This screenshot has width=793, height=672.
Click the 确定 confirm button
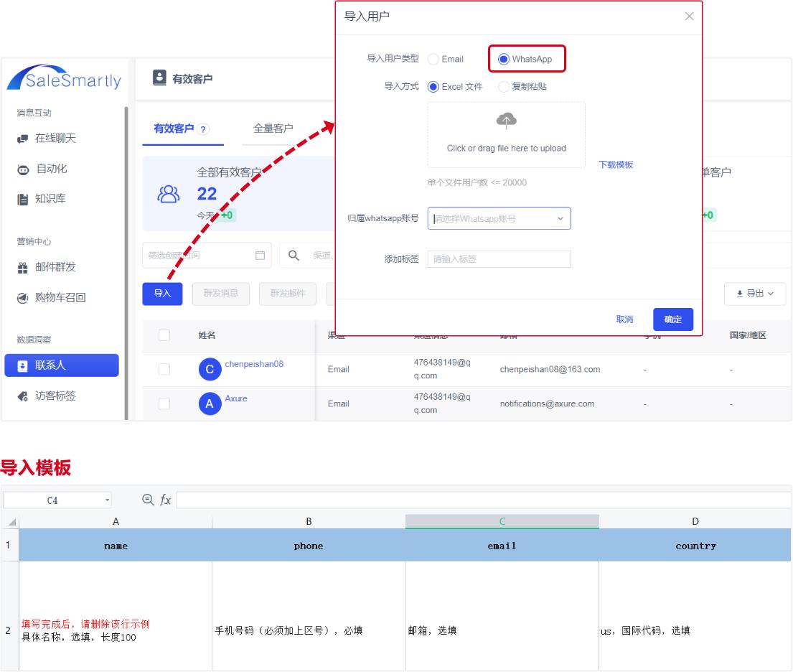(672, 319)
